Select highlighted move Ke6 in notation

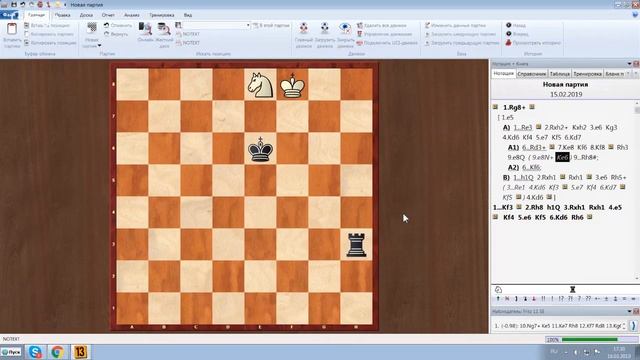coord(562,157)
